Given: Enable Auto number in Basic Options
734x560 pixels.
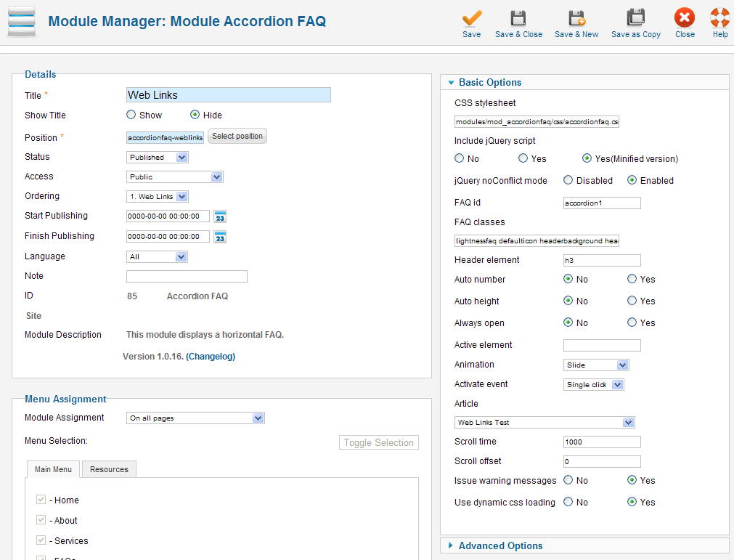Looking at the screenshot, I should click(x=631, y=279).
